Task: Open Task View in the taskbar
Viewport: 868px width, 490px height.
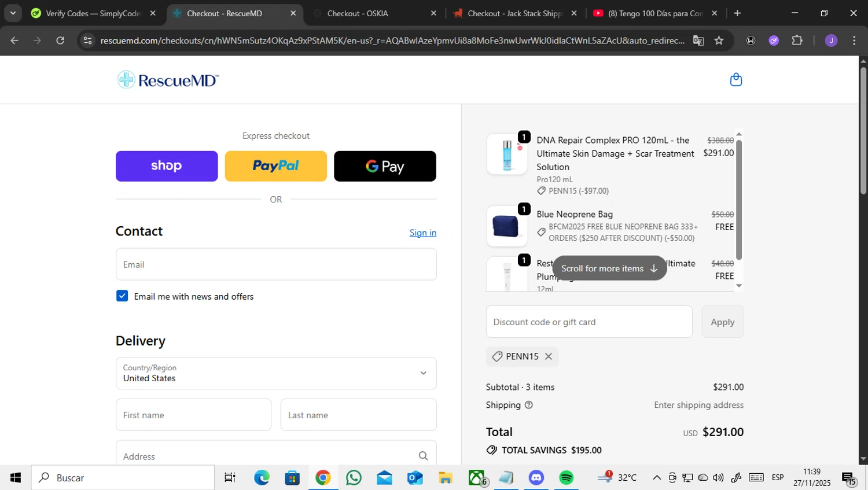Action: point(230,477)
